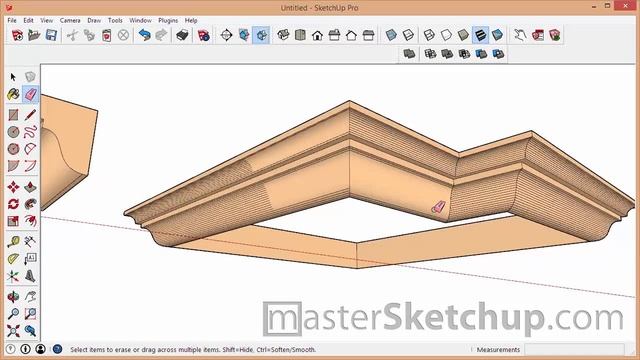Activate the Axes tool
The width and height of the screenshot is (640, 360).
pyautogui.click(x=13, y=276)
